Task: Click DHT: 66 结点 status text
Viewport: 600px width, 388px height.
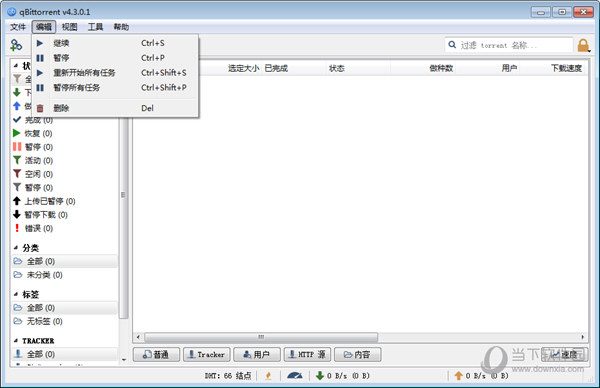Action: tap(228, 376)
